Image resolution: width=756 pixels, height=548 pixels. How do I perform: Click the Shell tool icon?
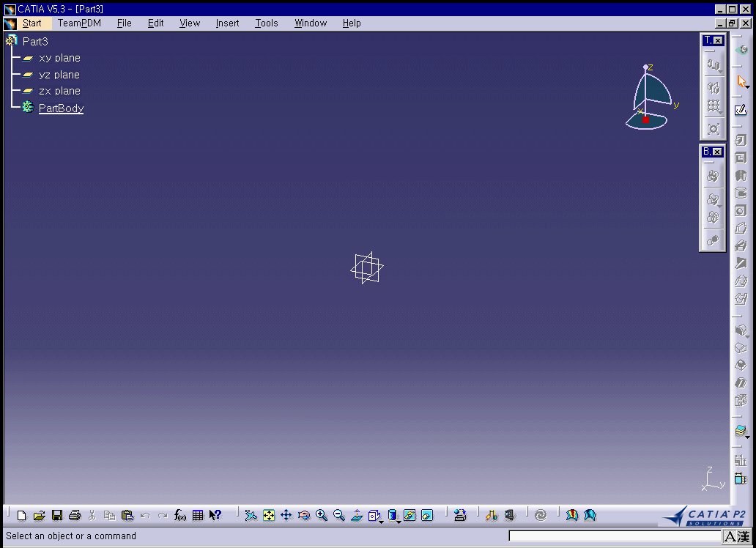[x=741, y=383]
